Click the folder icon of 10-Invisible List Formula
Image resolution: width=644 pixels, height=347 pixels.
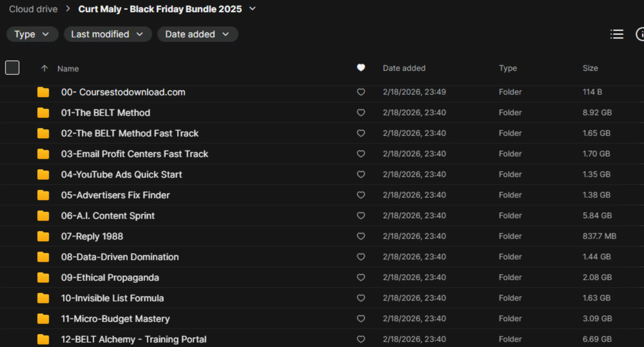[43, 298]
